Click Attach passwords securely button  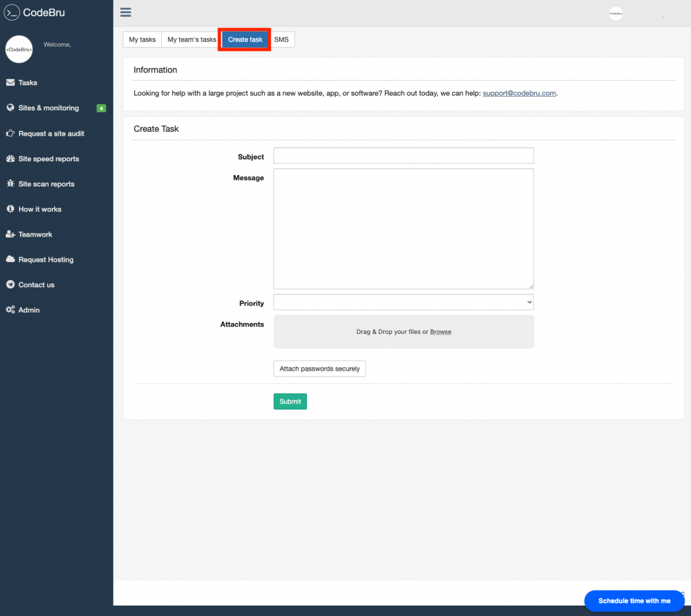pyautogui.click(x=320, y=369)
